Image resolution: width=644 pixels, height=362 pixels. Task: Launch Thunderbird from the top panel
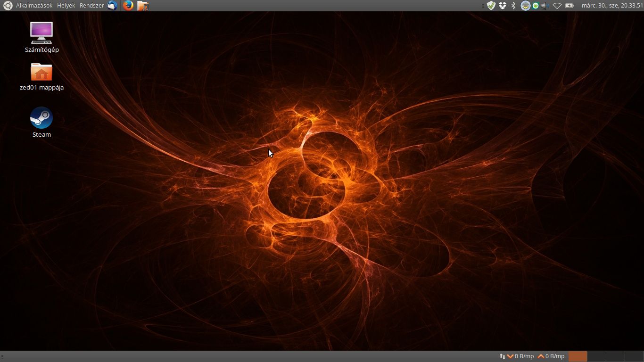pos(112,6)
